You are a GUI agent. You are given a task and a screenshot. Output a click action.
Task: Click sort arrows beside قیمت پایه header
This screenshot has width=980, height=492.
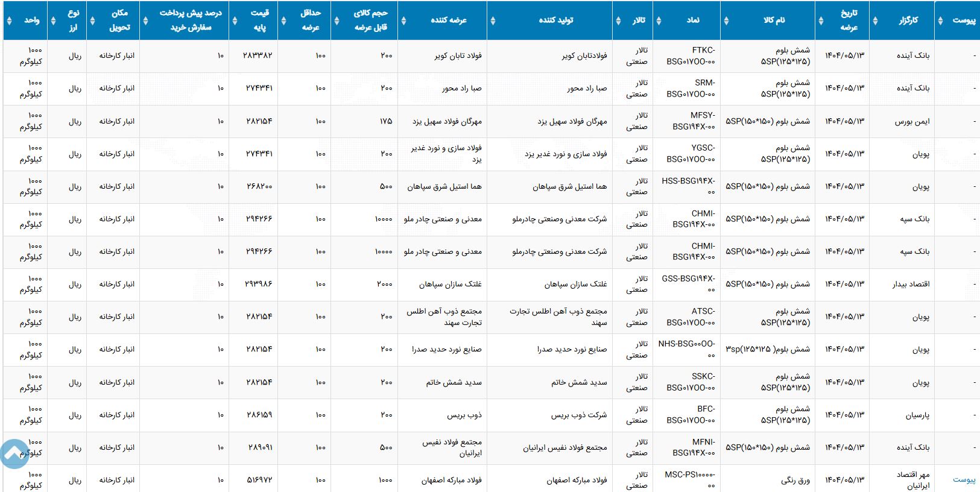point(235,20)
